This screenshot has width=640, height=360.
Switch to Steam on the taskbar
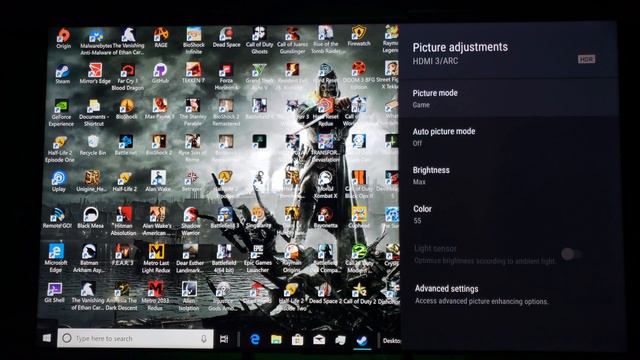click(x=362, y=340)
